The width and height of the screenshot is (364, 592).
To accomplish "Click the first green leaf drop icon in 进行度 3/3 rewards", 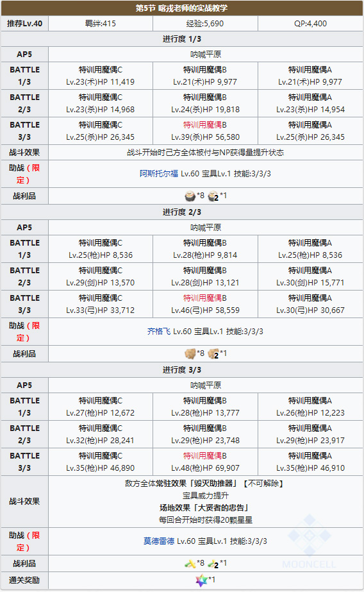I will [190, 564].
